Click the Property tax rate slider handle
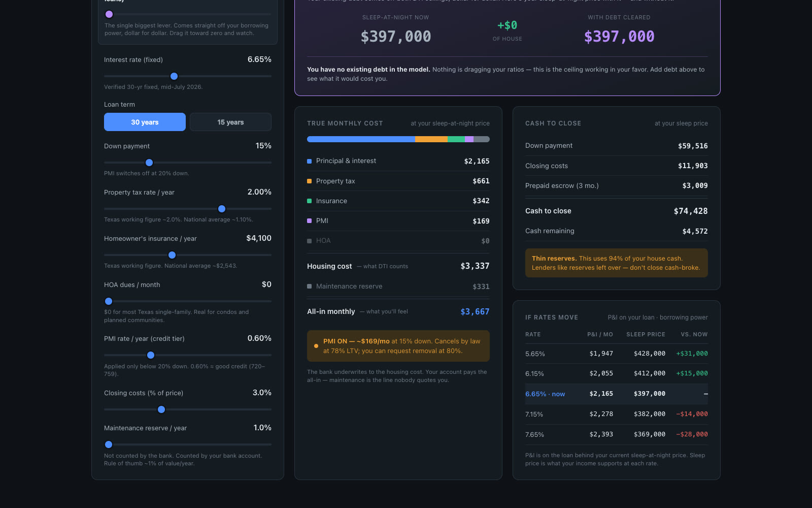The width and height of the screenshot is (812, 508). 222,209
